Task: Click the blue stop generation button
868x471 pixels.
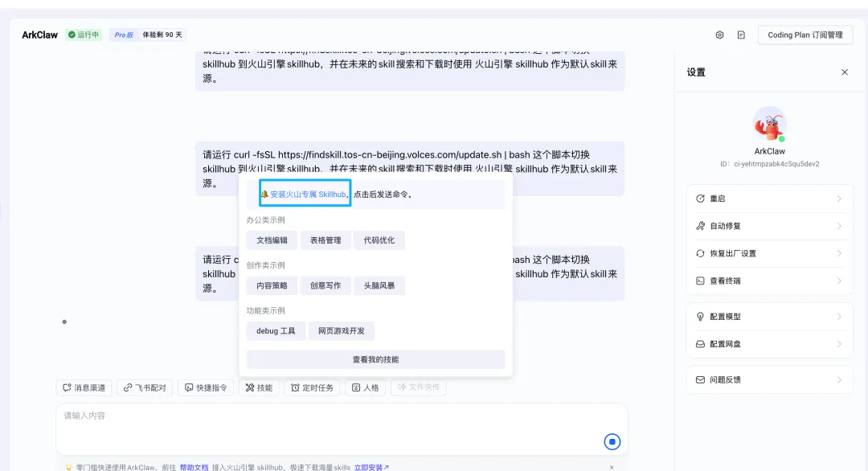Action: tap(612, 442)
